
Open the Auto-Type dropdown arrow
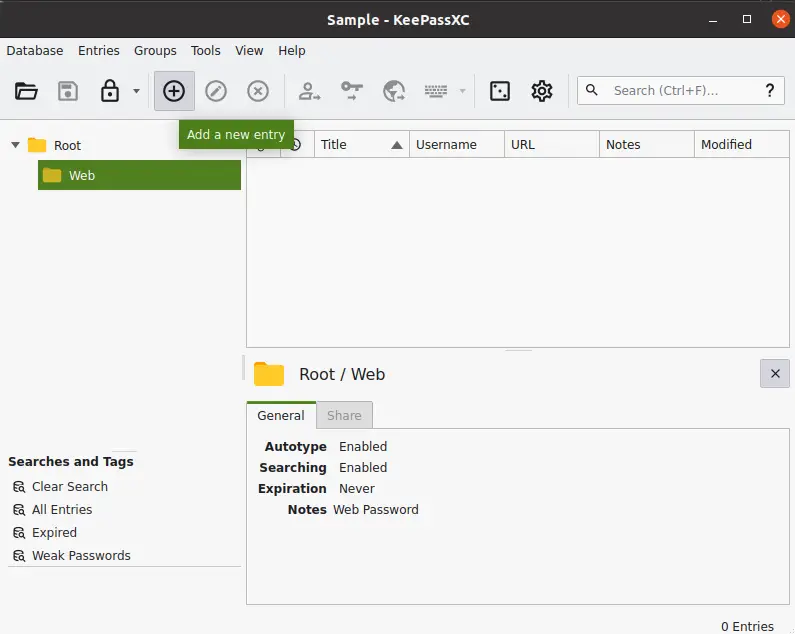click(x=462, y=91)
